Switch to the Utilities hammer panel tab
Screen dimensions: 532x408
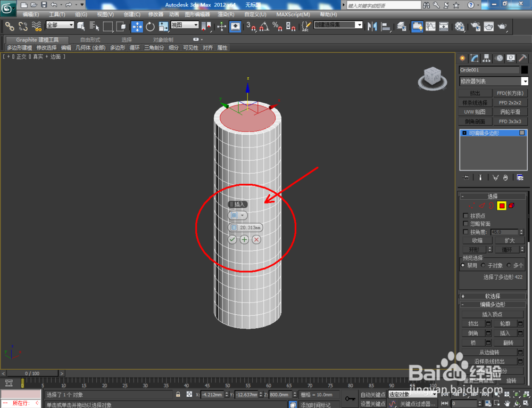[523, 58]
